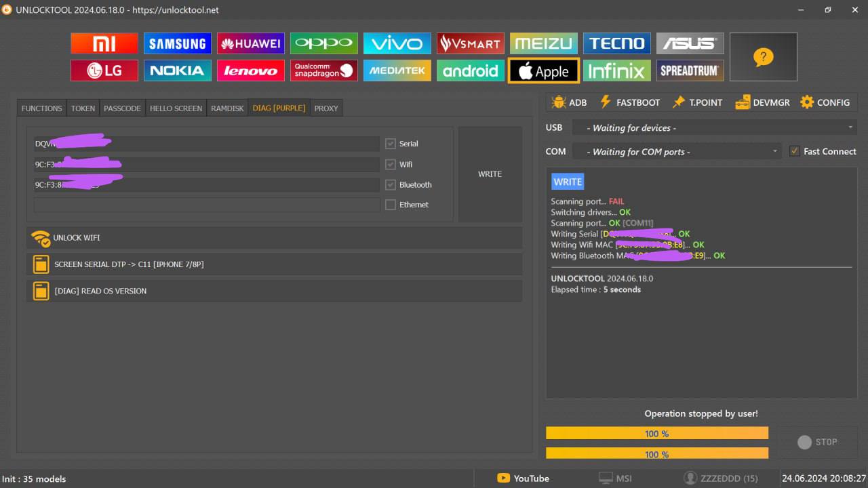The height and width of the screenshot is (488, 868).
Task: Toggle the Serial checkbox
Action: coord(391,144)
